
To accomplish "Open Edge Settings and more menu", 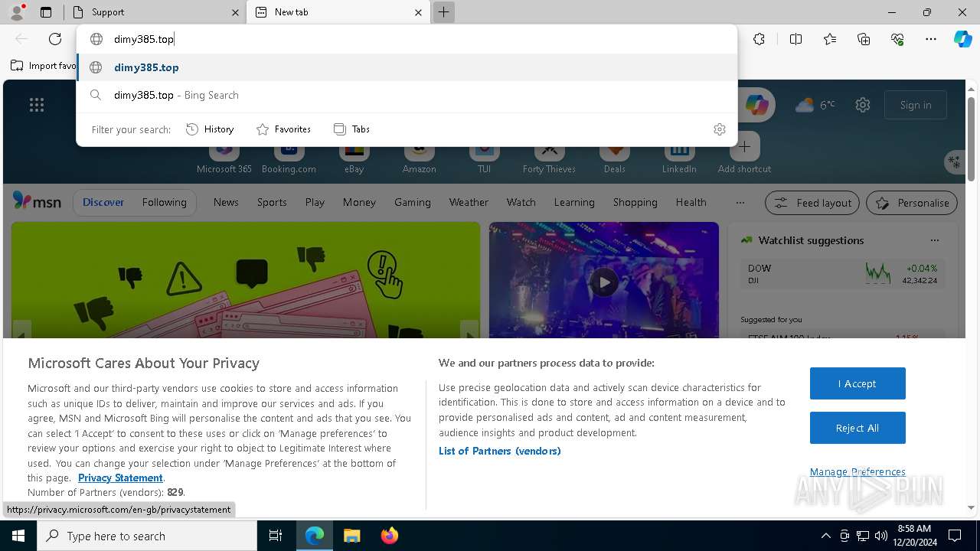I will 931,39.
